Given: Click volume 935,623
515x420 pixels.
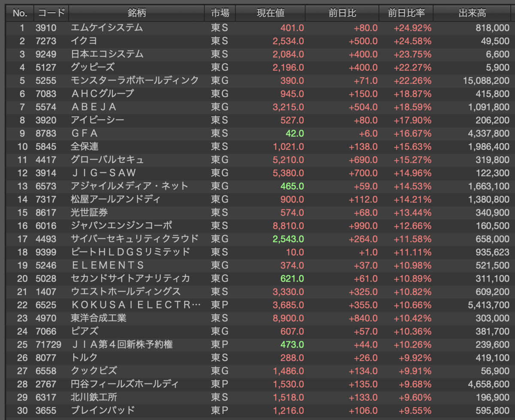Looking at the screenshot, I should click(x=493, y=252).
